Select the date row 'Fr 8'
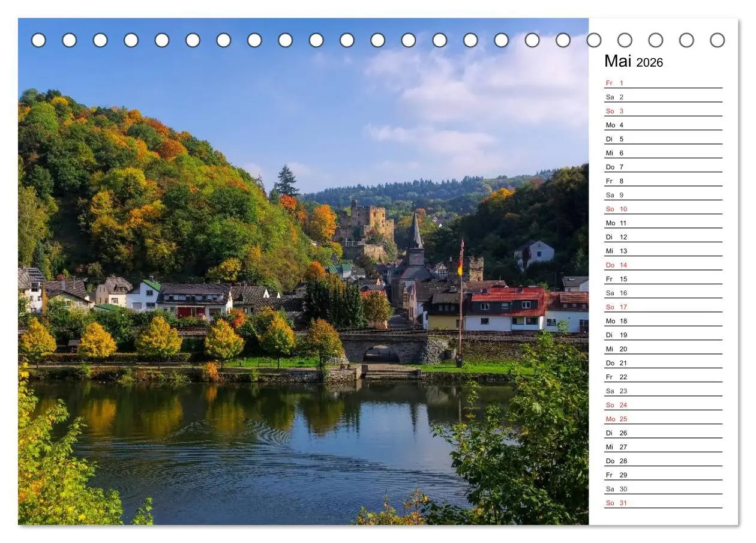The image size is (756, 543). (x=663, y=181)
